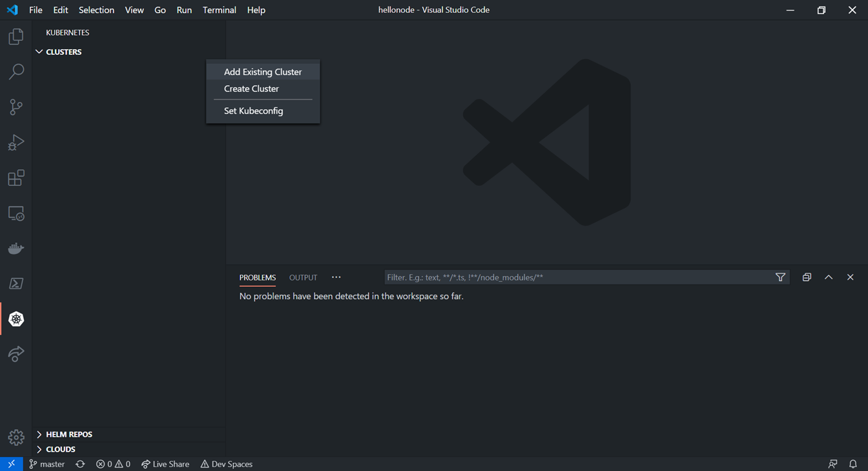Viewport: 868px width, 471px height.
Task: Click the Dev Spaces status button
Action: [227, 464]
